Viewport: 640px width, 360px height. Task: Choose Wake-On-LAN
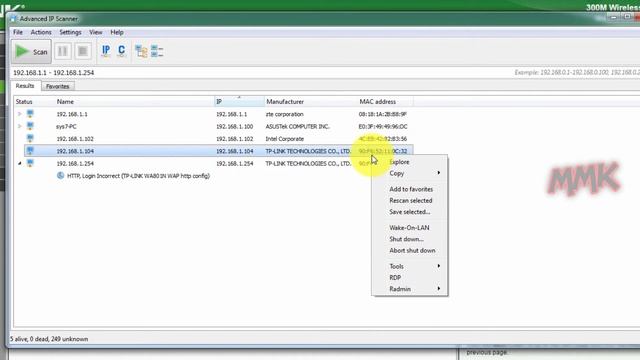click(x=410, y=228)
